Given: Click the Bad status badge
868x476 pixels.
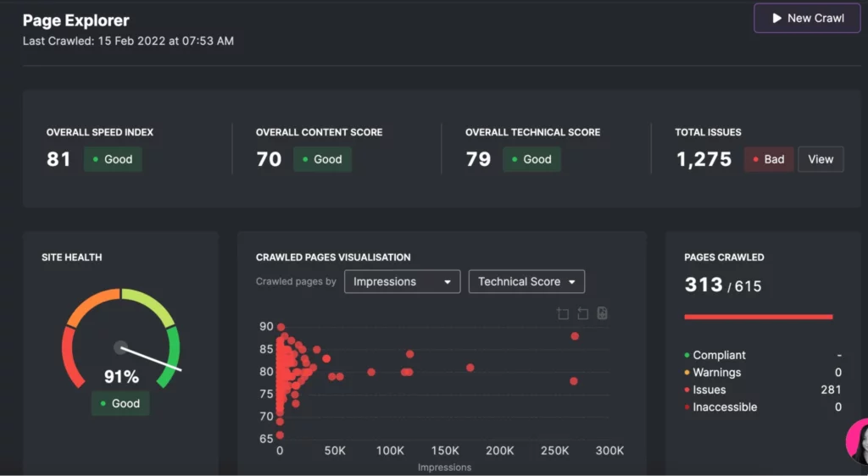Looking at the screenshot, I should (x=768, y=159).
